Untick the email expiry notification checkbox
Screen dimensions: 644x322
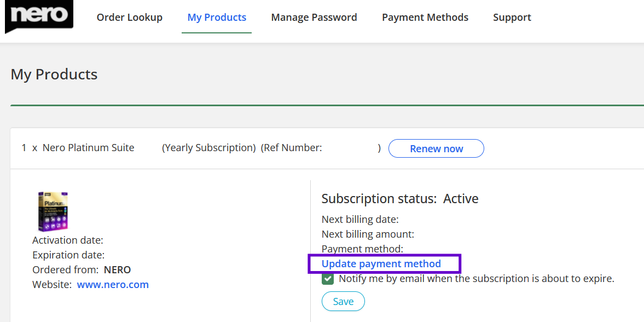point(328,279)
